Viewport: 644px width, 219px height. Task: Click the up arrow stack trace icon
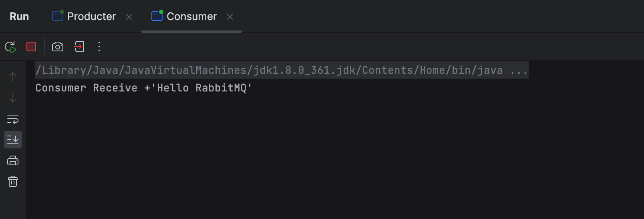(13, 77)
